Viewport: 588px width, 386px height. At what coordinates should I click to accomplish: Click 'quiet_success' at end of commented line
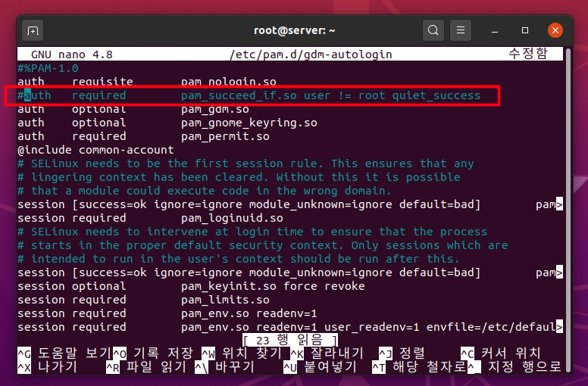click(x=436, y=95)
